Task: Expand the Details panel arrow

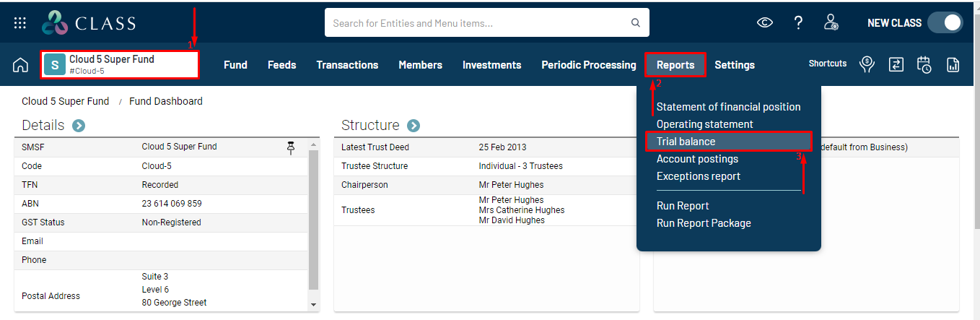Action: (79, 126)
